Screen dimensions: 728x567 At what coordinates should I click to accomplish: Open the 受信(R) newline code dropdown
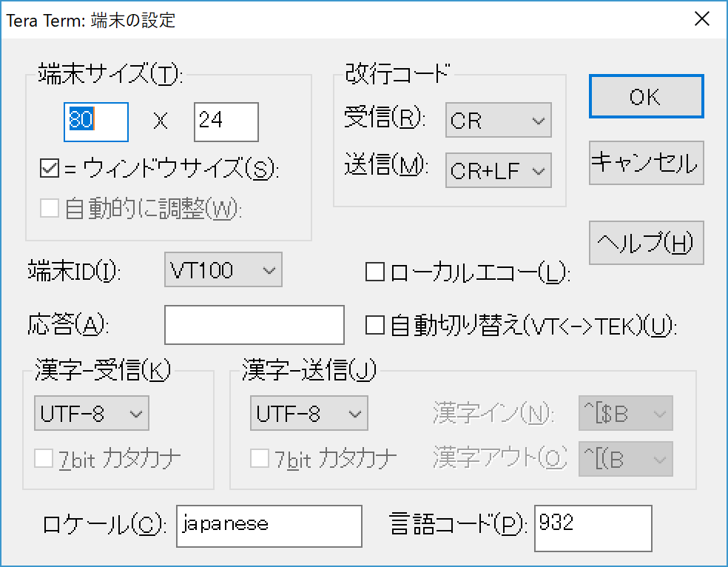[x=498, y=121]
